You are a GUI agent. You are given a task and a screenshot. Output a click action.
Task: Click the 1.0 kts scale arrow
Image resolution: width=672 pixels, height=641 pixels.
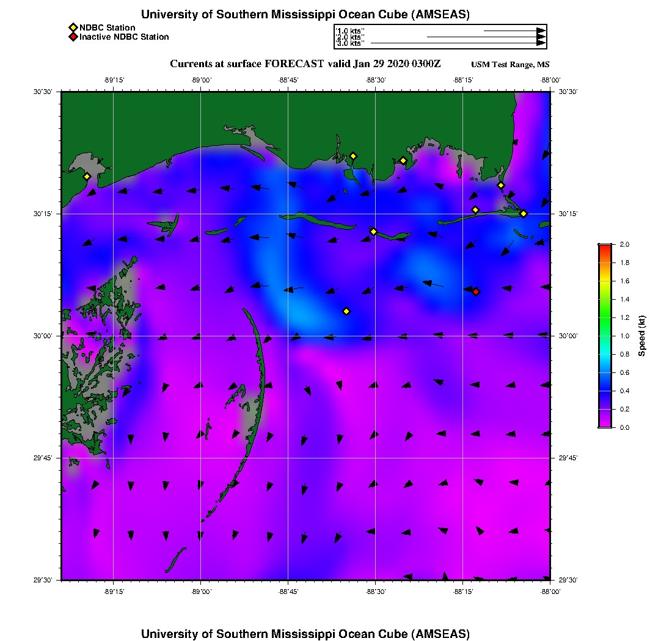pos(513,31)
